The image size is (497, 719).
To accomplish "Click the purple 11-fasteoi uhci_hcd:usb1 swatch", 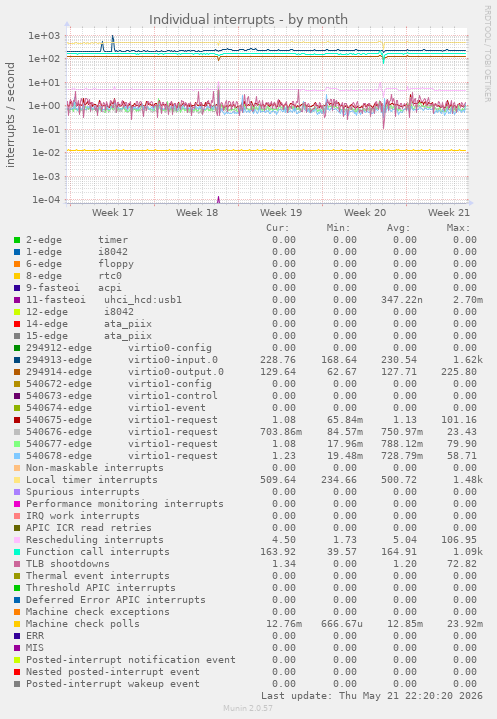I will (x=17, y=300).
